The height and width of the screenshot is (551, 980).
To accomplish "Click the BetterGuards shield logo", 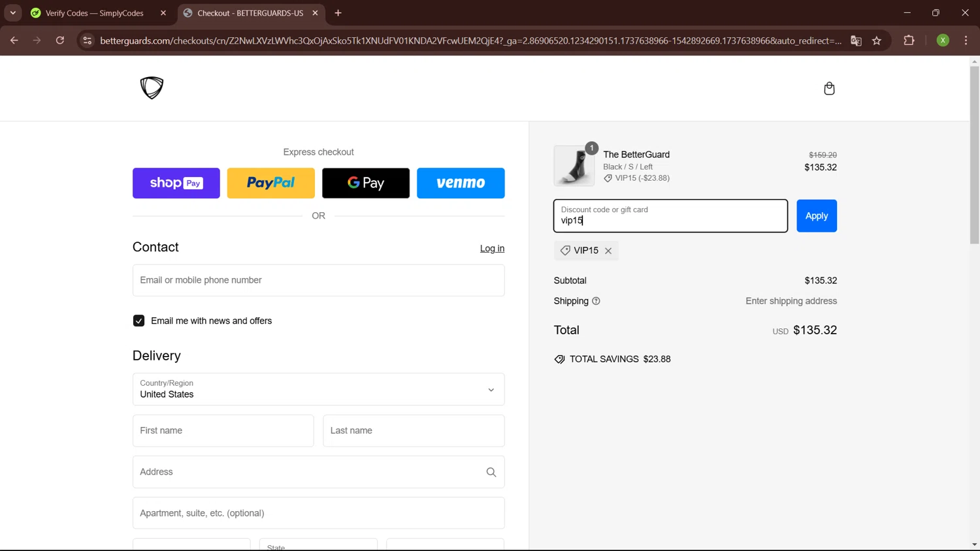I will [x=152, y=87].
